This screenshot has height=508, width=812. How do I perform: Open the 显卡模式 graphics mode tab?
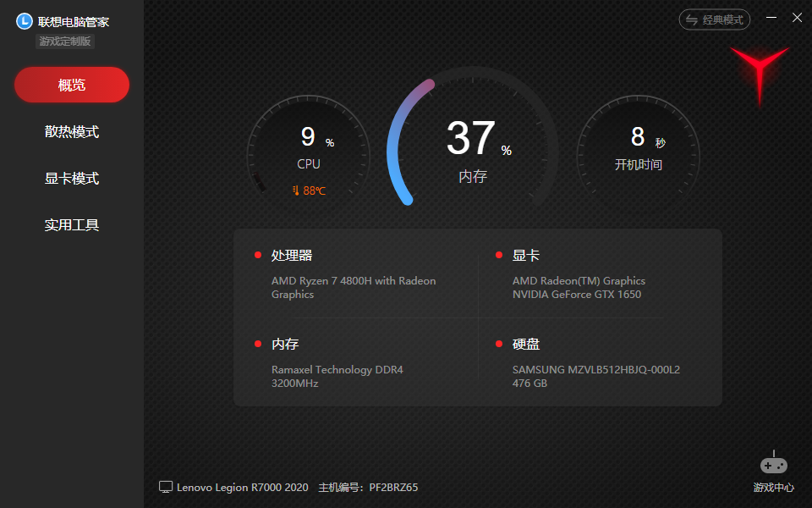[72, 179]
